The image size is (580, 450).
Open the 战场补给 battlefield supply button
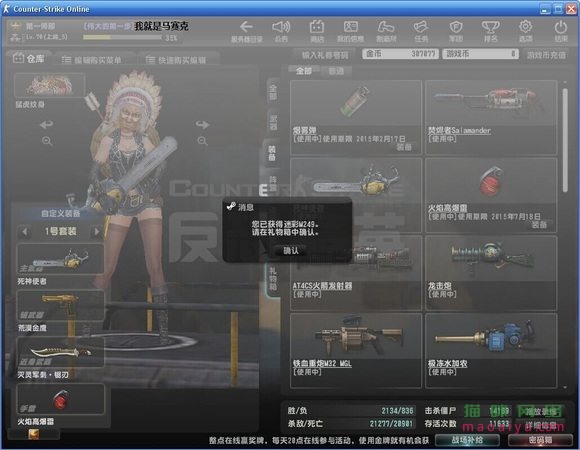tap(468, 440)
